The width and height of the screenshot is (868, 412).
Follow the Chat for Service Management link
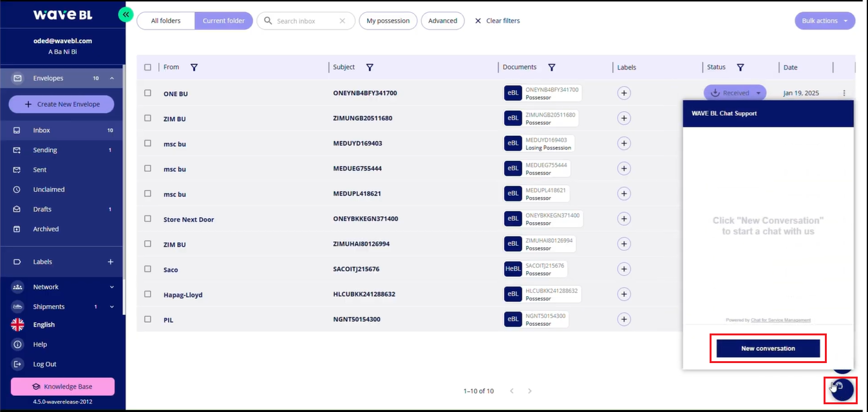pyautogui.click(x=780, y=320)
